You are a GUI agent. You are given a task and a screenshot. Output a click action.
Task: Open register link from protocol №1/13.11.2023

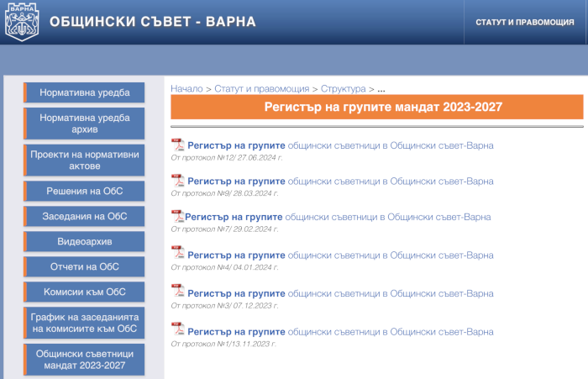(340, 332)
